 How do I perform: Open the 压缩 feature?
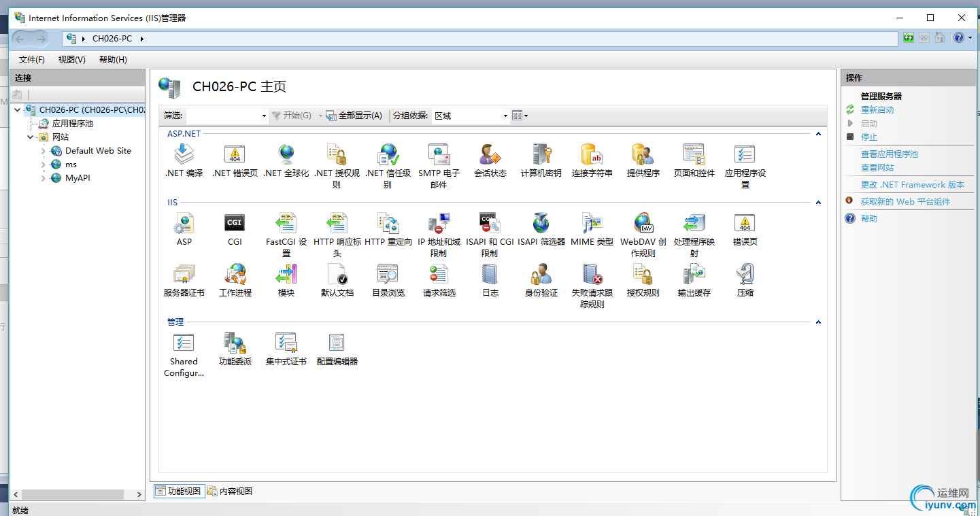click(745, 280)
